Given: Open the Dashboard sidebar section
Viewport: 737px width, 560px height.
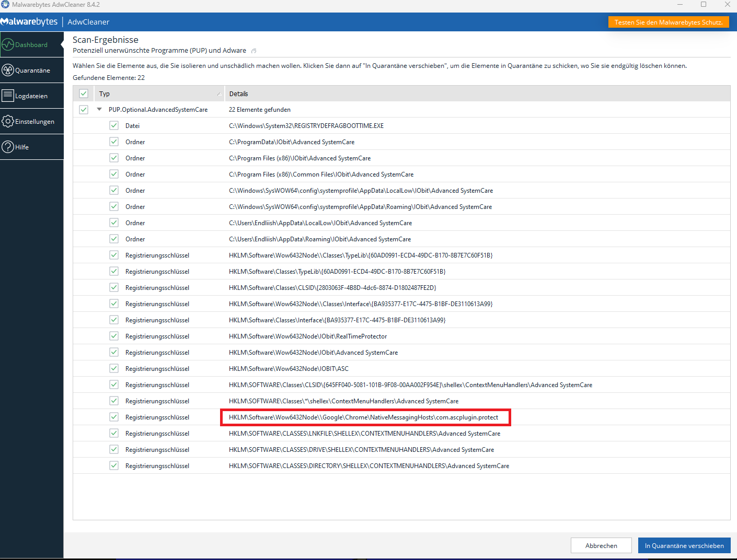Looking at the screenshot, I should point(31,45).
